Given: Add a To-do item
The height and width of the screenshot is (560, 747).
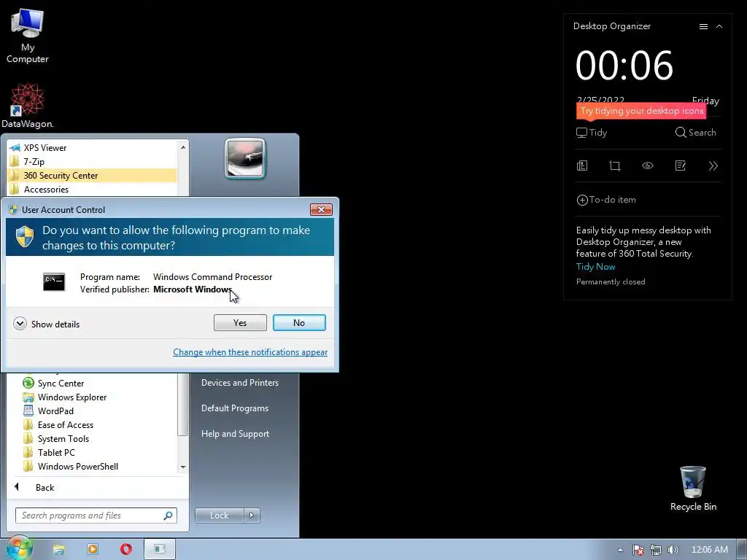Looking at the screenshot, I should coord(606,200).
